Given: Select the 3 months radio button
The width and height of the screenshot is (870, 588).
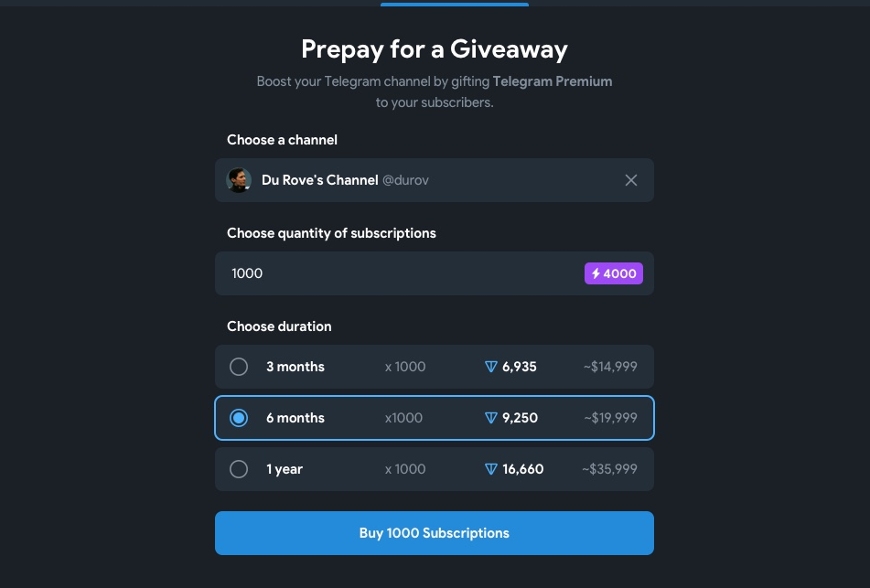Looking at the screenshot, I should 239,367.
